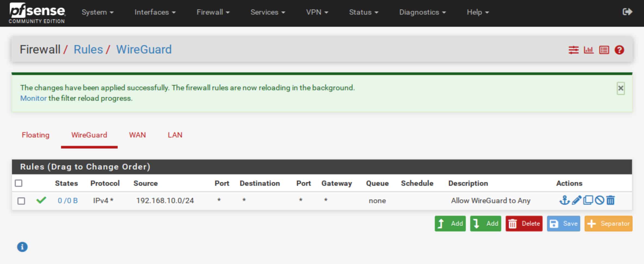644x264 pixels.
Task: Select the WireGuard rules tab
Action: [x=89, y=135]
